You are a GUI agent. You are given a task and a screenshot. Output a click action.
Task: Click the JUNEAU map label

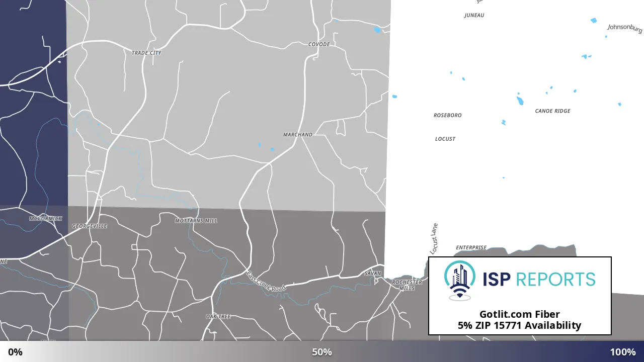point(474,15)
